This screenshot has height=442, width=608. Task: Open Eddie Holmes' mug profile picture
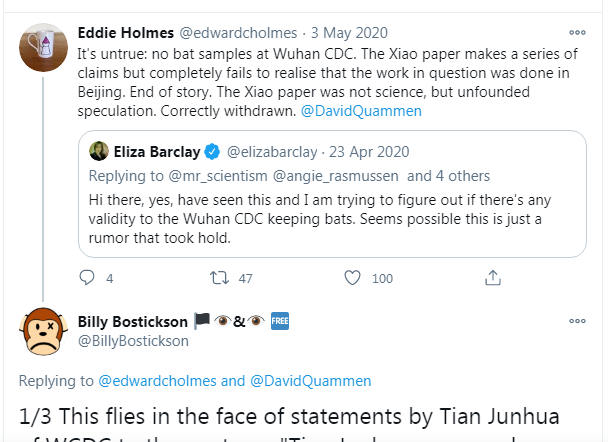[41, 43]
